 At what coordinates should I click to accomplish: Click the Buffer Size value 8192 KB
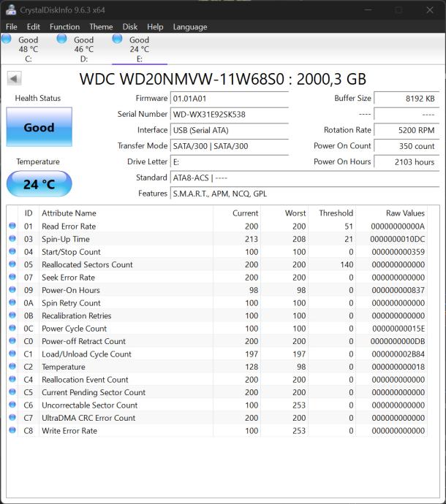pos(407,99)
